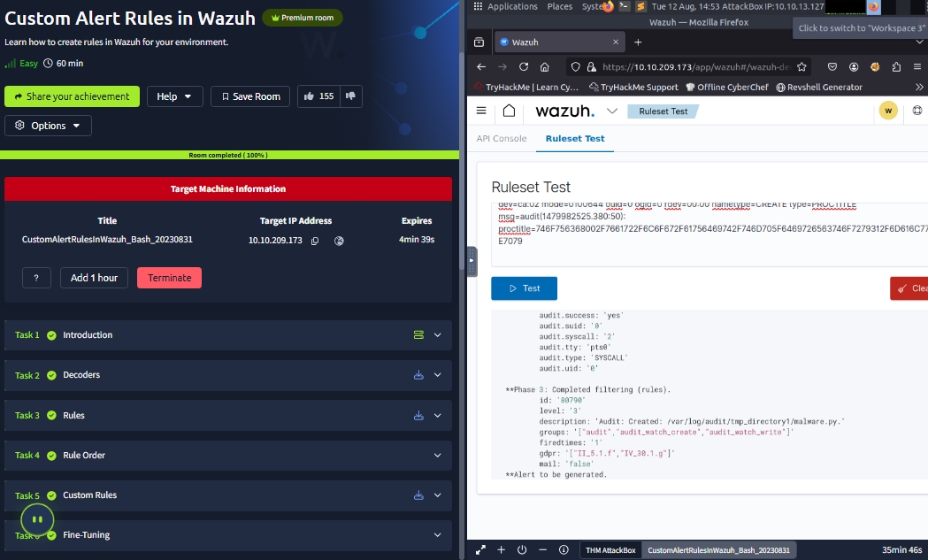Open TryHackMe Support bookmark
Image resolution: width=928 pixels, height=560 pixels.
pos(633,87)
